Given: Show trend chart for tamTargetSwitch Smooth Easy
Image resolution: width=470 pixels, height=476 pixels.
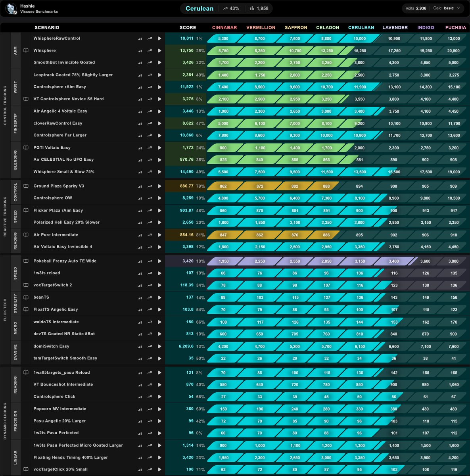Looking at the screenshot, I should 150,359.
